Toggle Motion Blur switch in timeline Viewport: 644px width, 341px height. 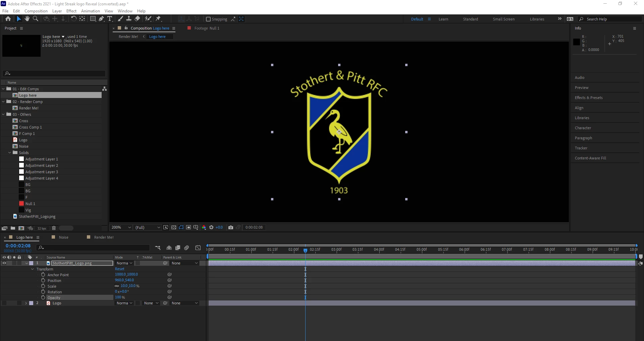click(x=187, y=248)
